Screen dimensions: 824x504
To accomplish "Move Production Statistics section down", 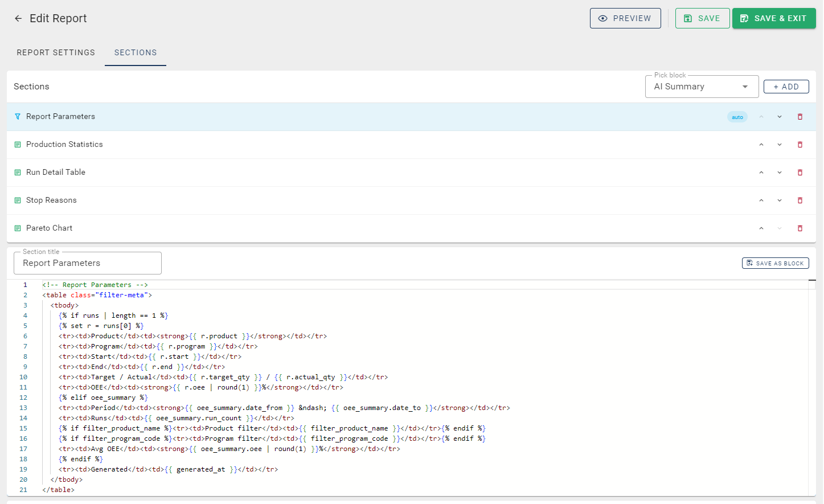I will click(x=780, y=145).
